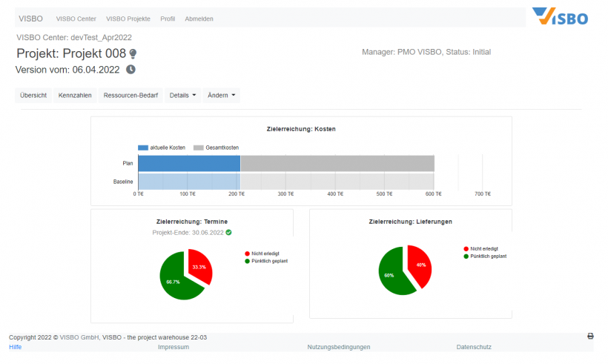This screenshot has height=364, width=608.
Task: Click the lightbulb icon next to Projekt 008
Action: [x=133, y=53]
